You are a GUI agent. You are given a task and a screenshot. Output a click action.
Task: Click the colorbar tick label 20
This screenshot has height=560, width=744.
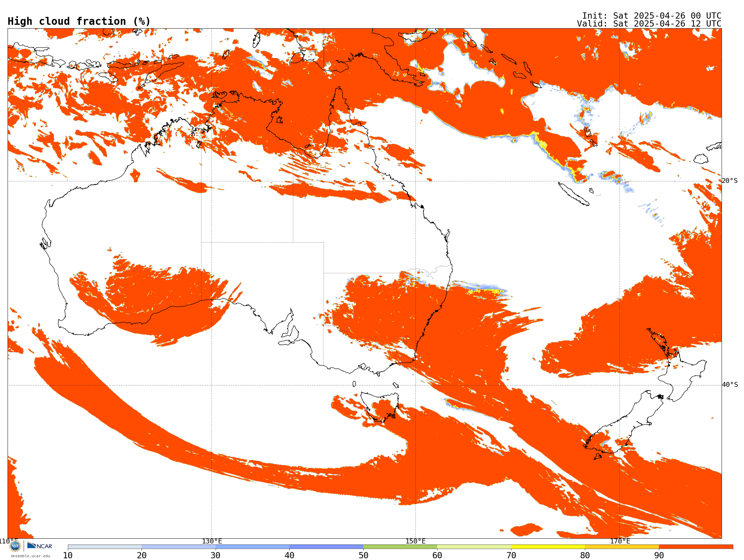pos(142,555)
